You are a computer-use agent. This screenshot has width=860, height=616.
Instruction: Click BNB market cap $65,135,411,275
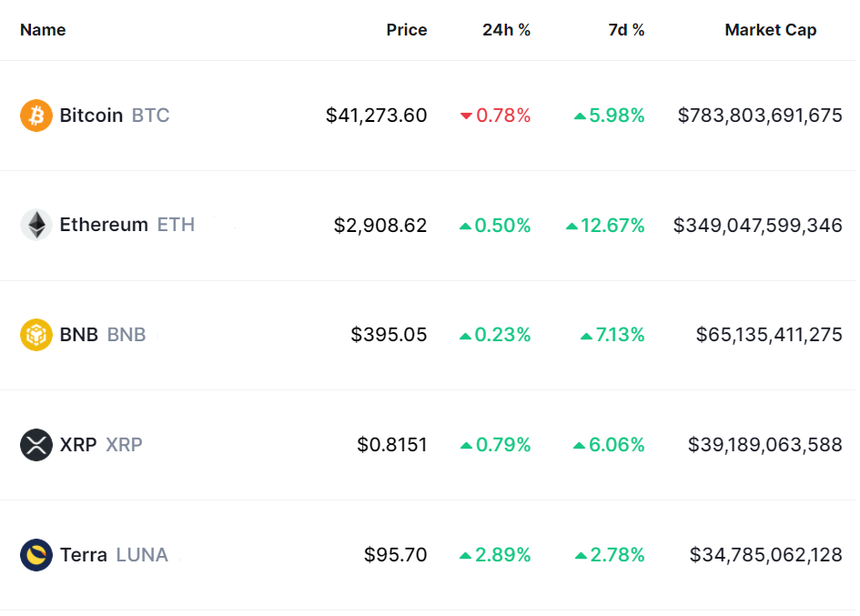[x=769, y=335]
